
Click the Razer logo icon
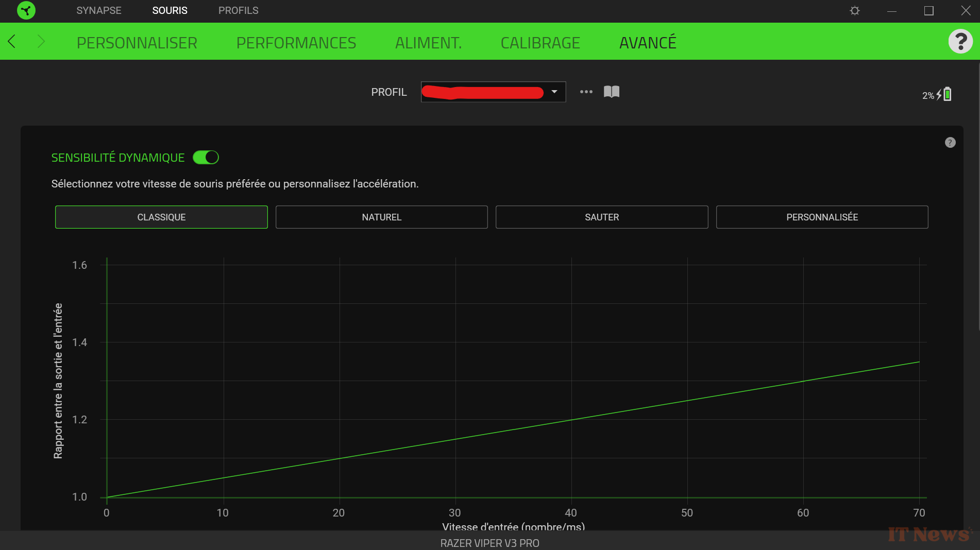point(26,10)
